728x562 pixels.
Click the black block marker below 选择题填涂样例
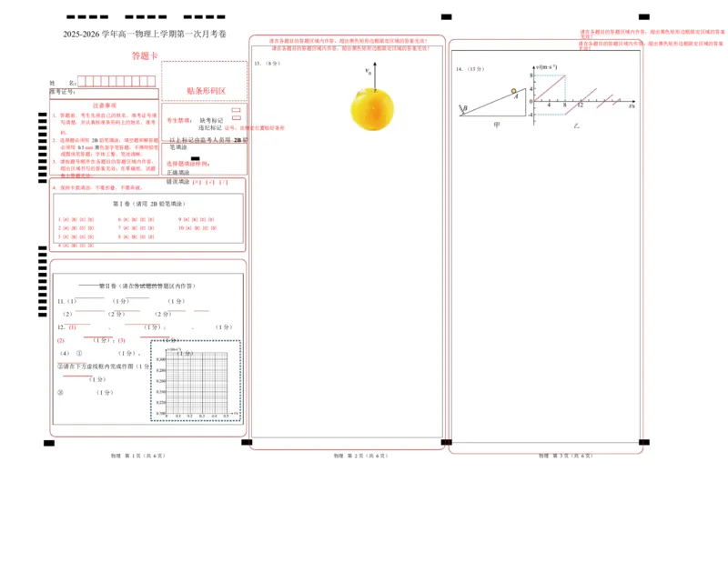coord(196,158)
